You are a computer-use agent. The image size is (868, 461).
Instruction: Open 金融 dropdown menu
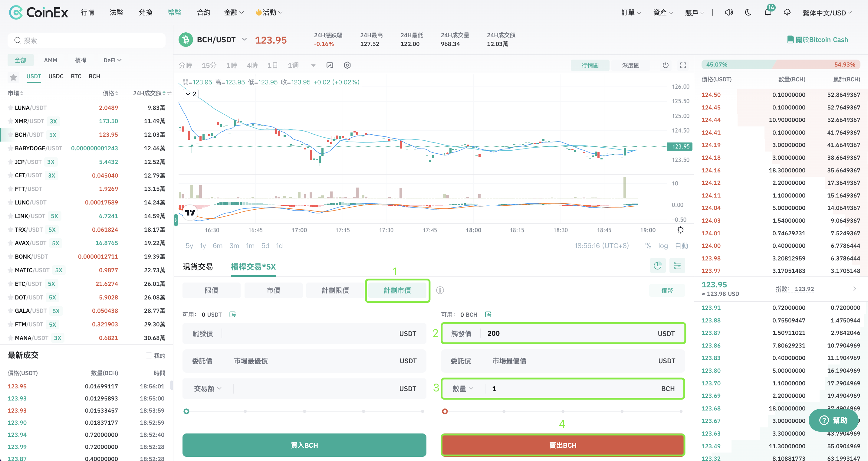[x=234, y=12]
